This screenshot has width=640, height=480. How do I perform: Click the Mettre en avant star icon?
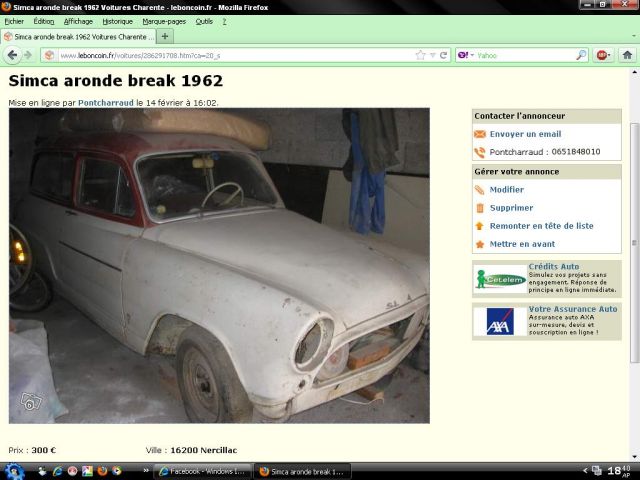(x=480, y=244)
